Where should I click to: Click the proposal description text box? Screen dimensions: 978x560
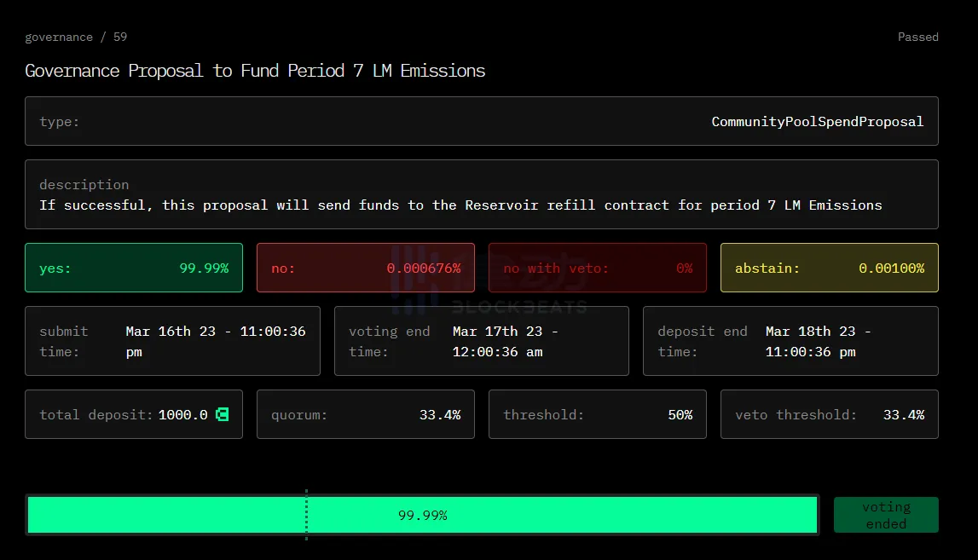(481, 195)
